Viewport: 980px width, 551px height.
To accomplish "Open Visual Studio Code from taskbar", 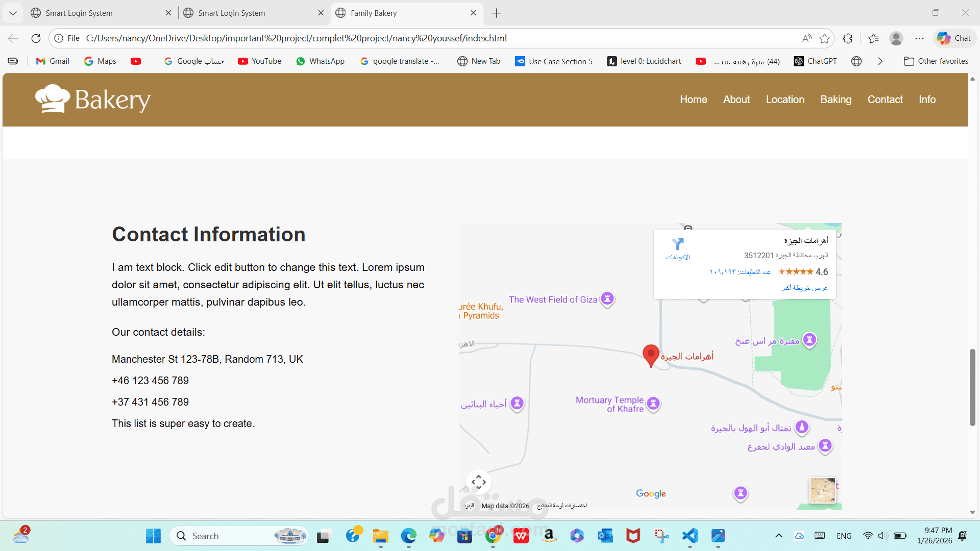I will coord(690,536).
